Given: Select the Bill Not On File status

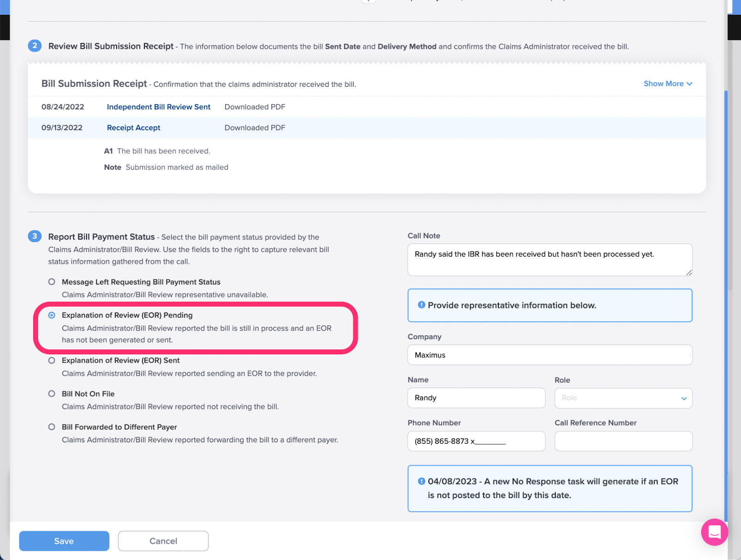Looking at the screenshot, I should pyautogui.click(x=51, y=393).
